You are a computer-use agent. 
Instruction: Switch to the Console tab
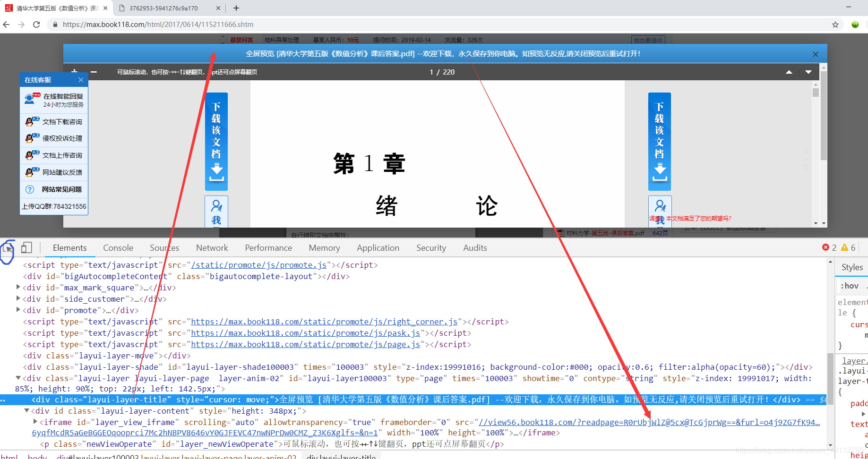(x=118, y=248)
